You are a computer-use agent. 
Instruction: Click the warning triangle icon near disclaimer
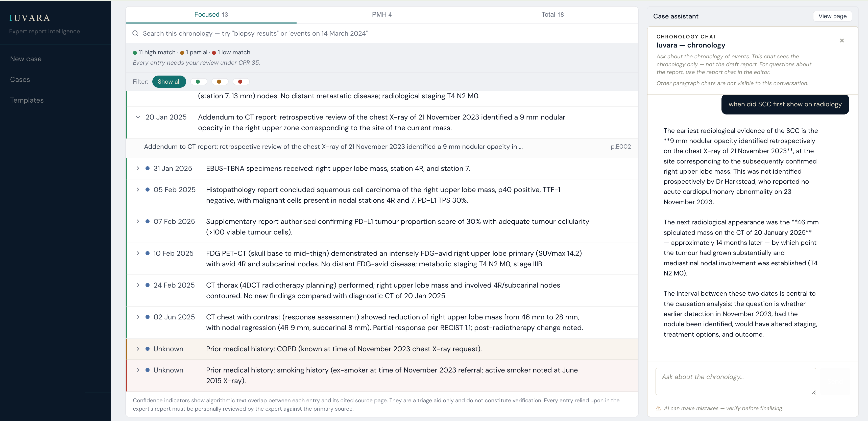click(658, 408)
